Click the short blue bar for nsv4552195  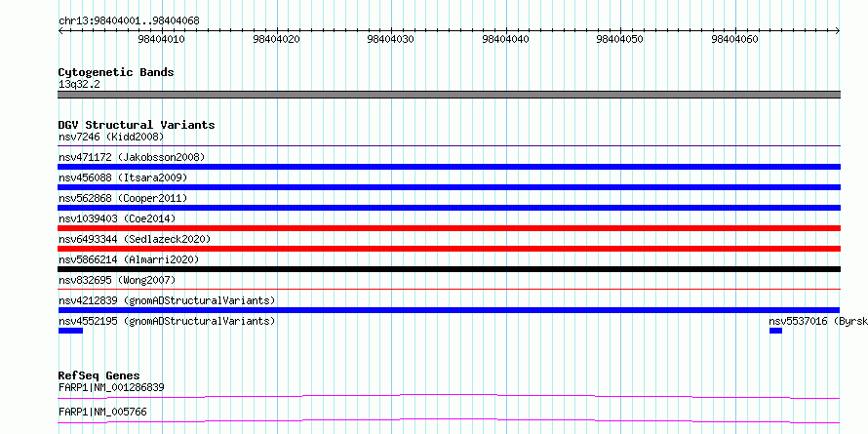click(x=70, y=331)
